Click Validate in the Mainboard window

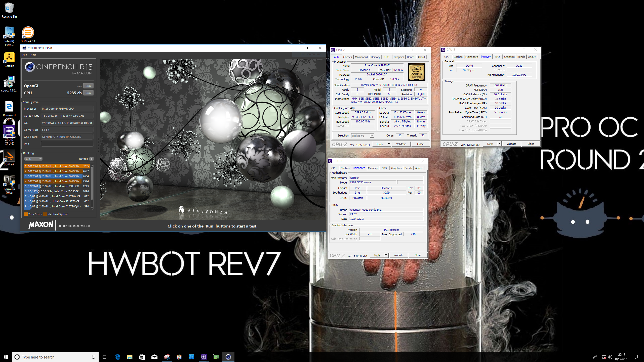click(x=398, y=255)
